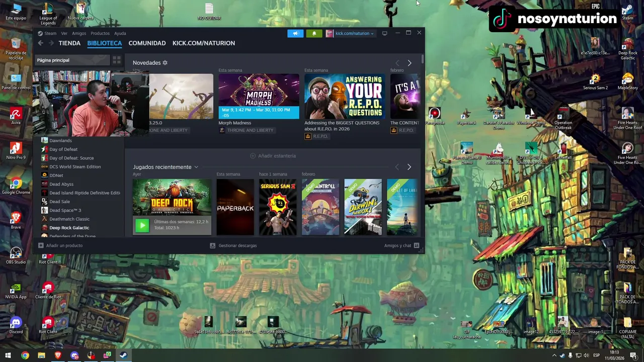Viewport: 644px width, 362px height.
Task: Open File Explorer from taskbar
Action: coord(41,355)
